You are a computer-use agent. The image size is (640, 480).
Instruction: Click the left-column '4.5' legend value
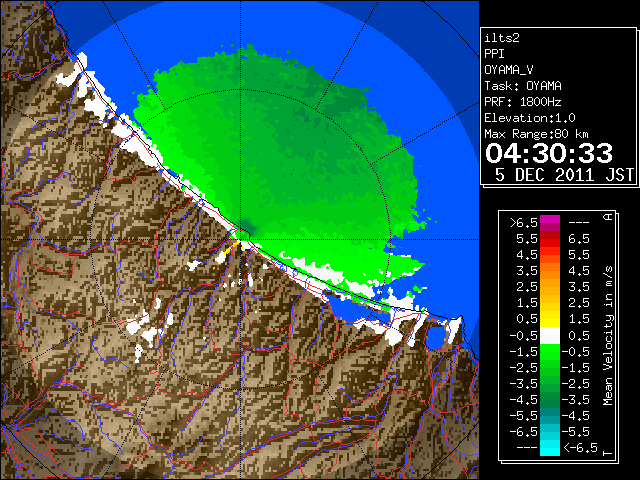527,255
